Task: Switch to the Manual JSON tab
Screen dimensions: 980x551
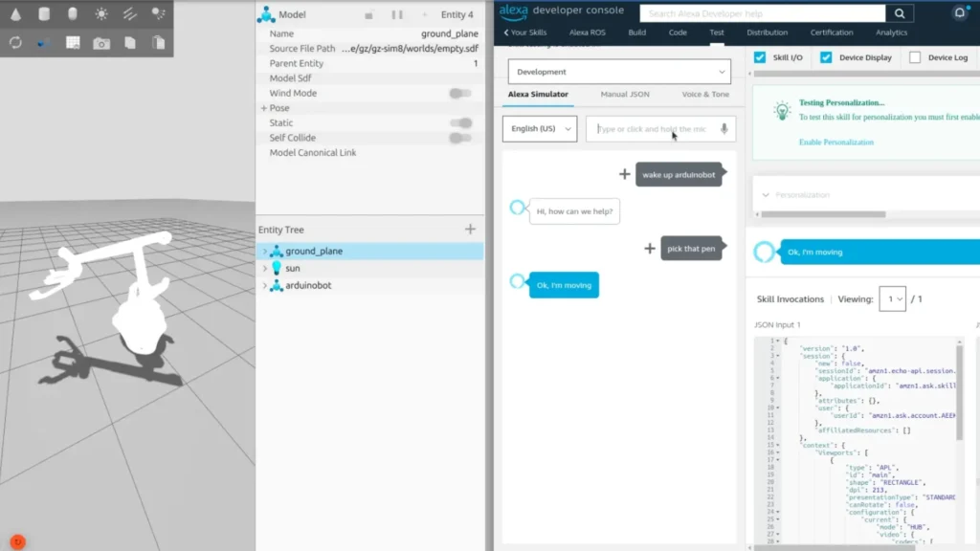Action: [624, 95]
